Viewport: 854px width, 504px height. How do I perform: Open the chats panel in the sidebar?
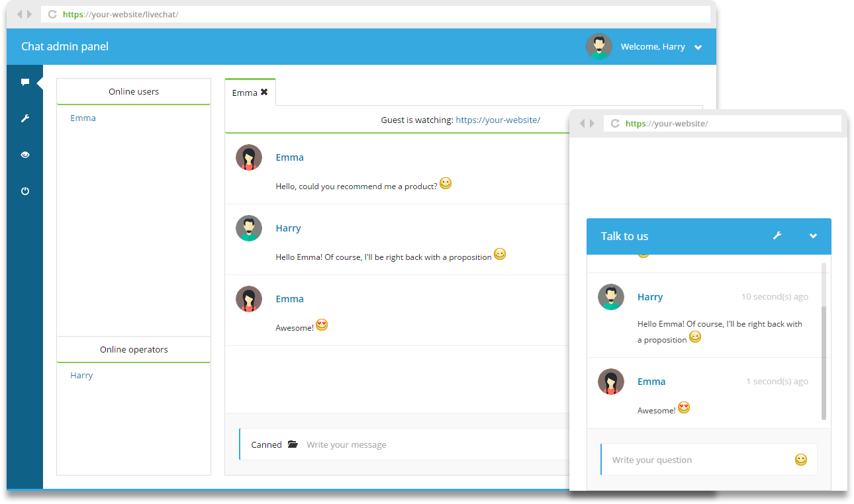[25, 81]
